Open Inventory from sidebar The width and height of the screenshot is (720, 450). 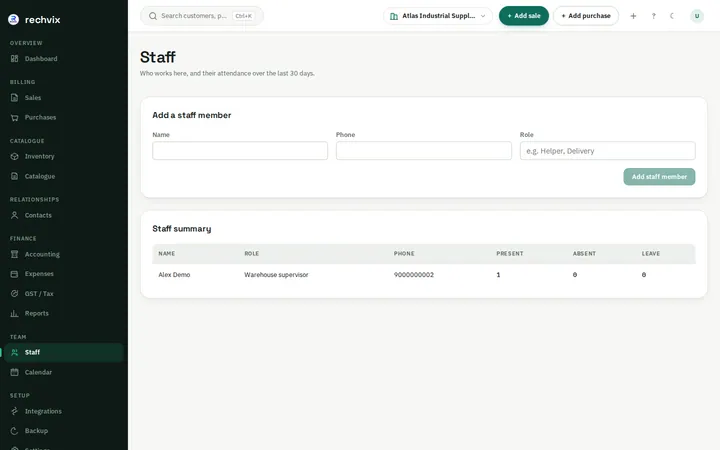click(x=63, y=157)
